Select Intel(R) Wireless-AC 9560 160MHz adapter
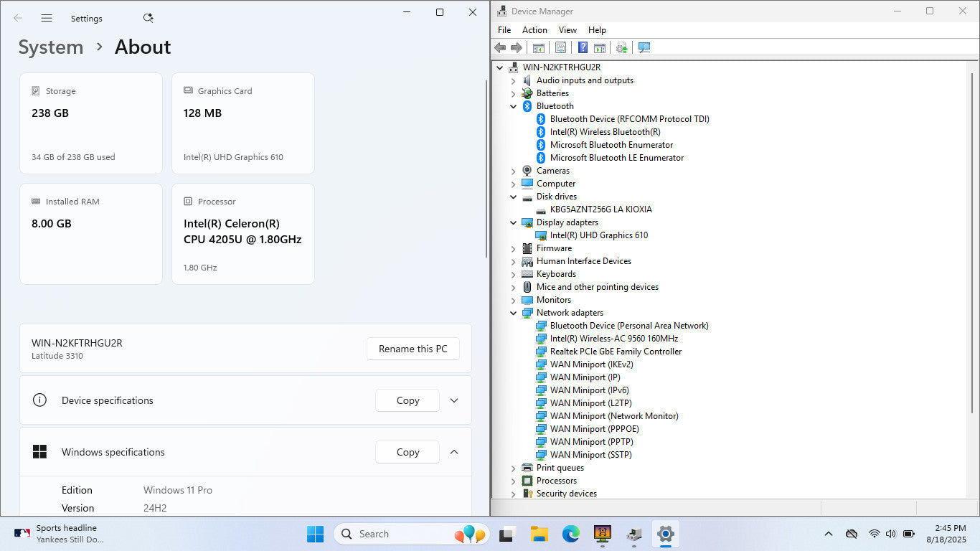The image size is (980, 551). (x=613, y=339)
